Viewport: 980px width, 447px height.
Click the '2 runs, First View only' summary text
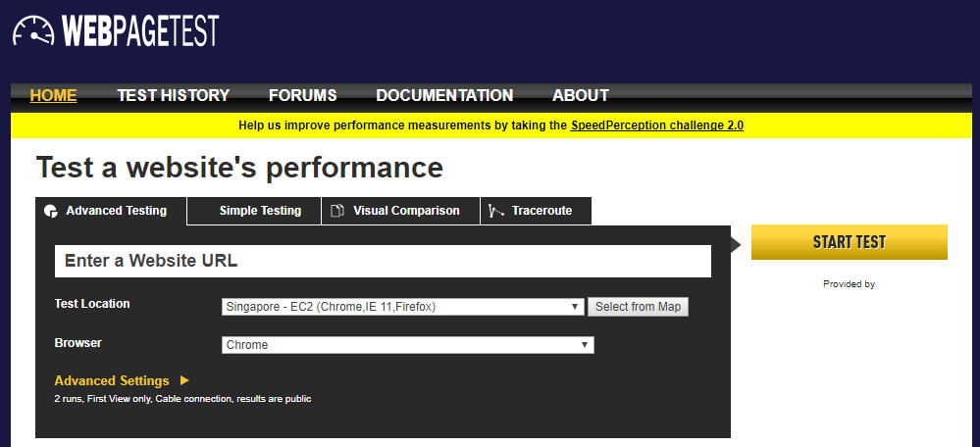(x=182, y=398)
